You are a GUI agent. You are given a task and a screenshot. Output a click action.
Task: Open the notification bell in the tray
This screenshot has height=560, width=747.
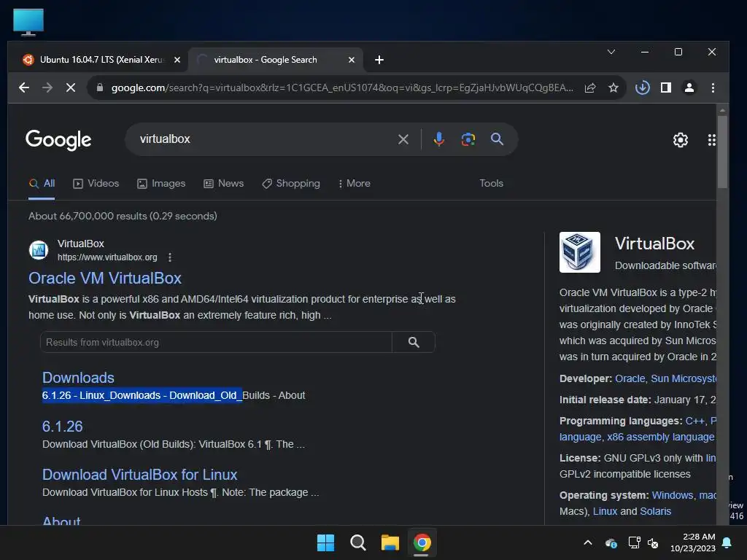pyautogui.click(x=727, y=542)
